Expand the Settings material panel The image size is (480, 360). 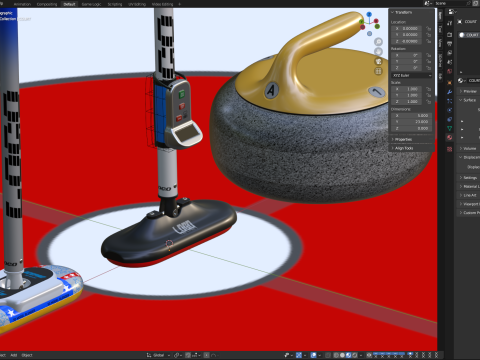click(x=469, y=178)
